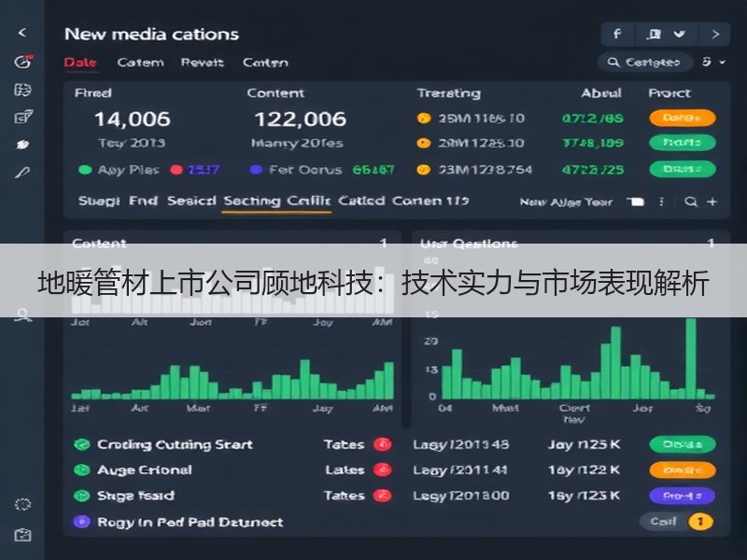Switch to the Secting Cailit tab

[x=276, y=201]
